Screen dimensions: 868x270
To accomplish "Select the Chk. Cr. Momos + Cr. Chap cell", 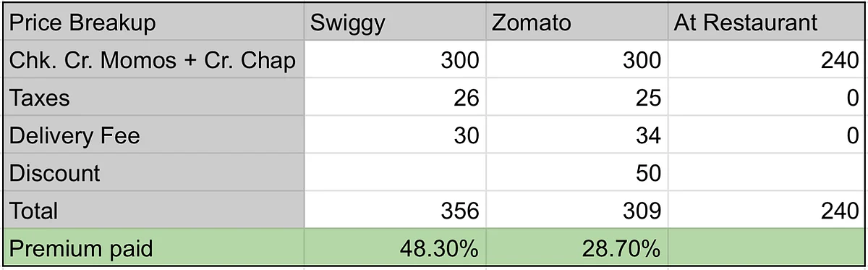I will (x=154, y=60).
